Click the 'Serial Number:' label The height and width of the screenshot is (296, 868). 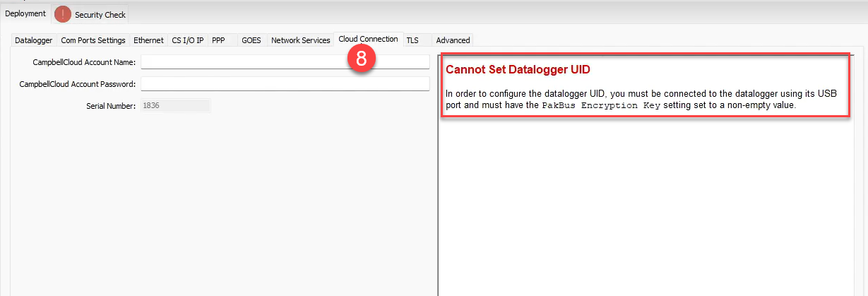point(110,106)
